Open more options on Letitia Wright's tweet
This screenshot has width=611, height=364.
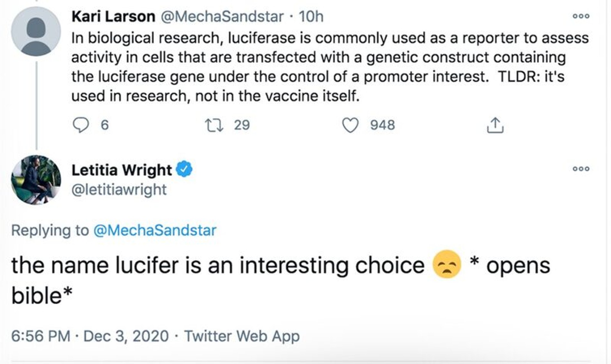click(x=581, y=169)
